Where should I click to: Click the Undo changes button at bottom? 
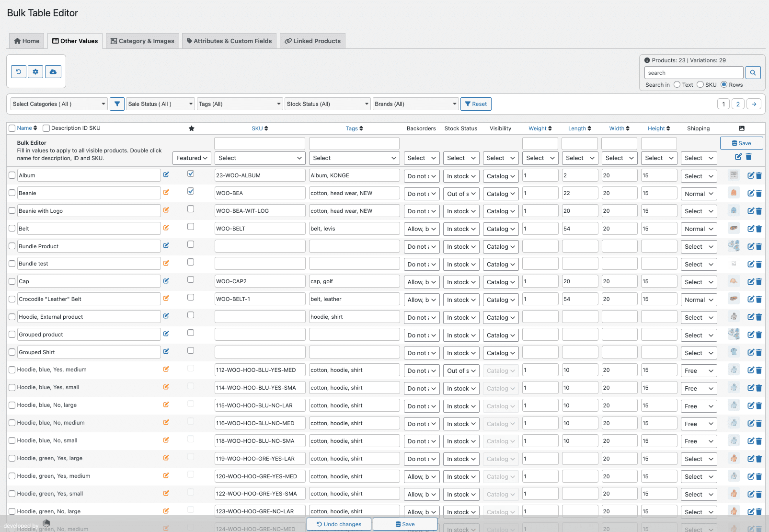[338, 524]
